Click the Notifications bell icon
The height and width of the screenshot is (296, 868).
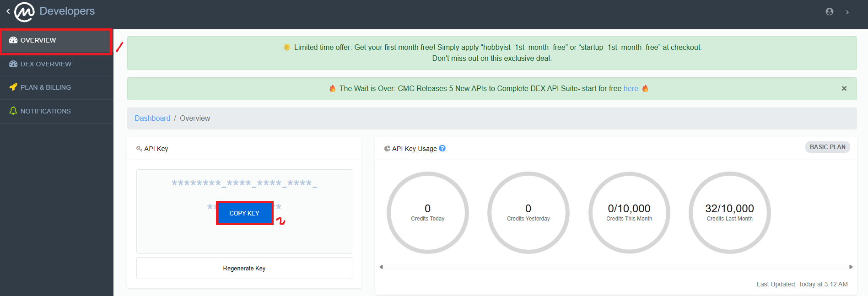pos(13,111)
